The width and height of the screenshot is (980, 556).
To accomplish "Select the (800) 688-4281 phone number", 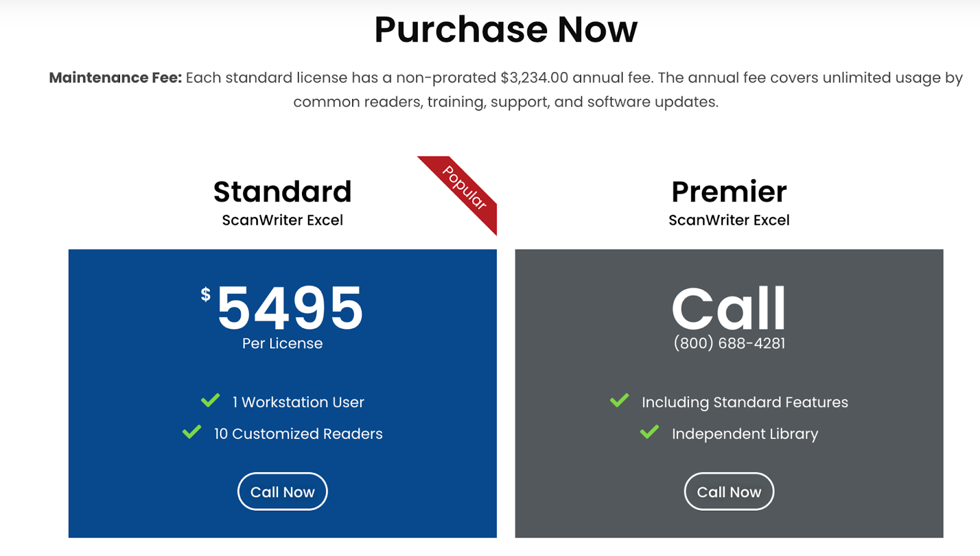I will (729, 343).
